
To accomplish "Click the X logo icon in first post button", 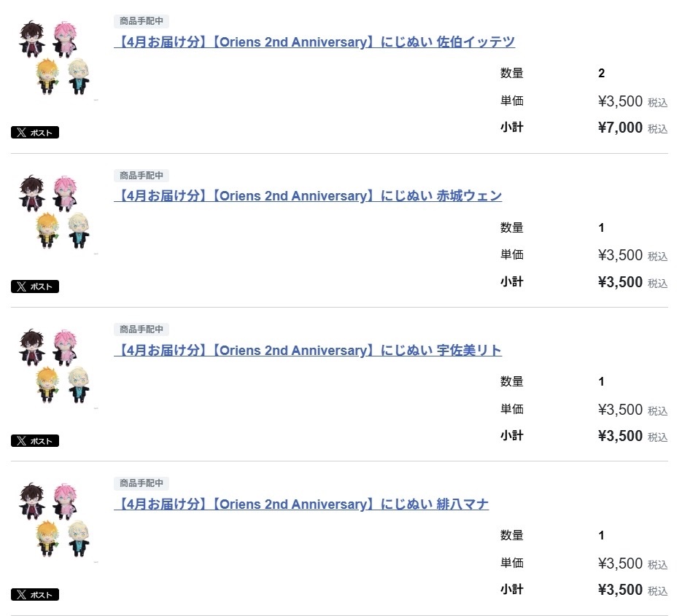I will click(x=21, y=133).
